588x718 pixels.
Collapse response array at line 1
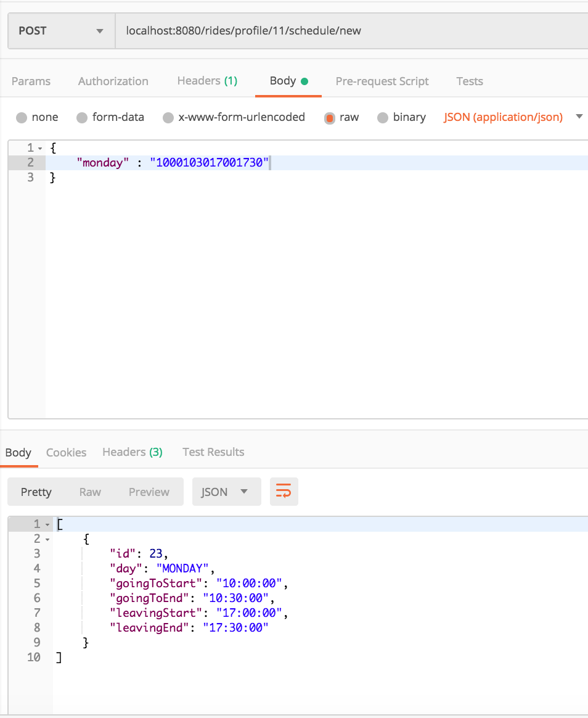pyautogui.click(x=47, y=525)
